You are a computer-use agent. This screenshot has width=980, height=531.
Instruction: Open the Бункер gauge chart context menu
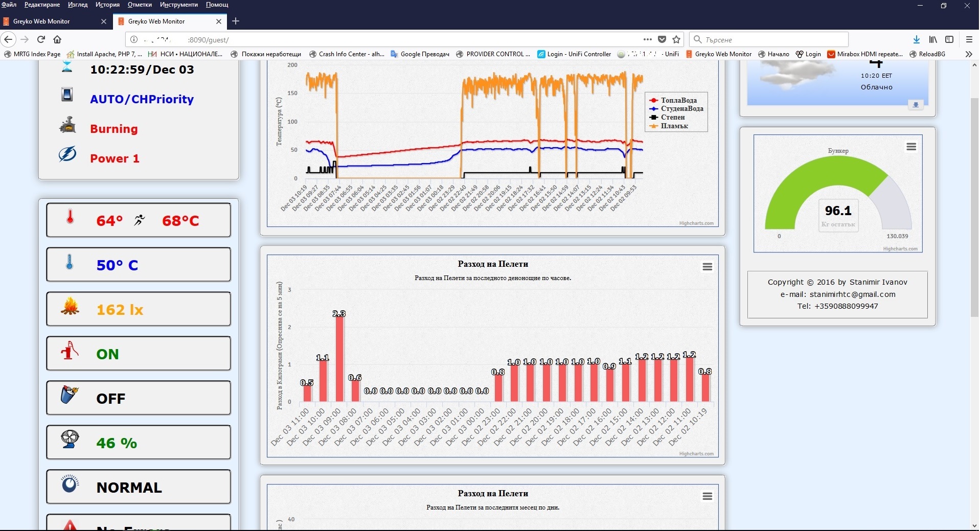point(911,147)
